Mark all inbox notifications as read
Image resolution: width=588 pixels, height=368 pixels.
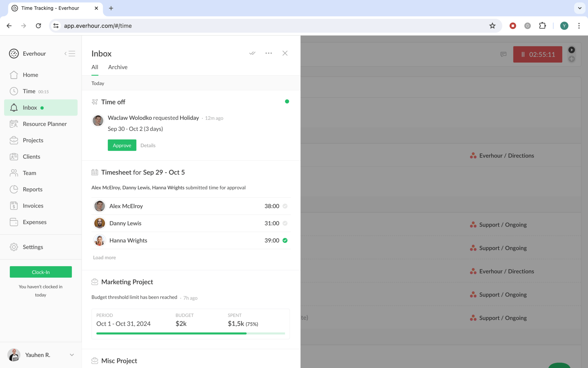tap(252, 53)
